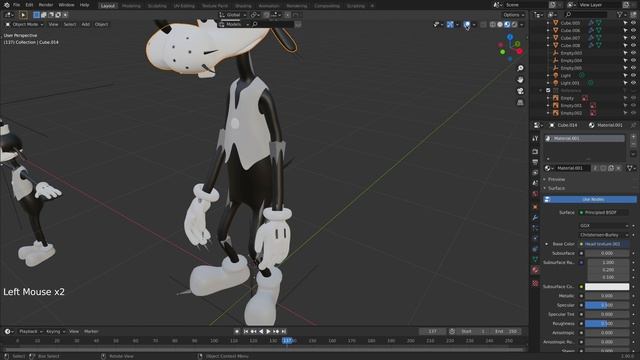This screenshot has height=360, width=640.
Task: Expand the Base Color disclosure arrow
Action: 547,244
